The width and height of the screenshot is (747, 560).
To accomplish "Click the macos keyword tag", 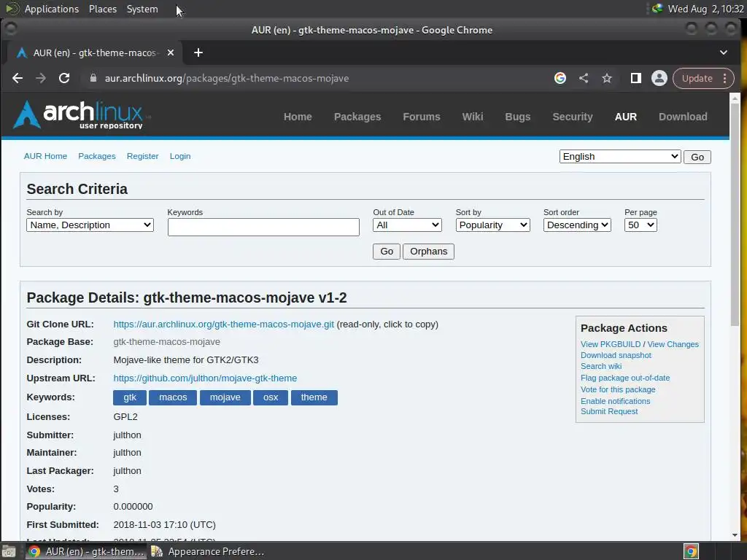I will pyautogui.click(x=173, y=397).
